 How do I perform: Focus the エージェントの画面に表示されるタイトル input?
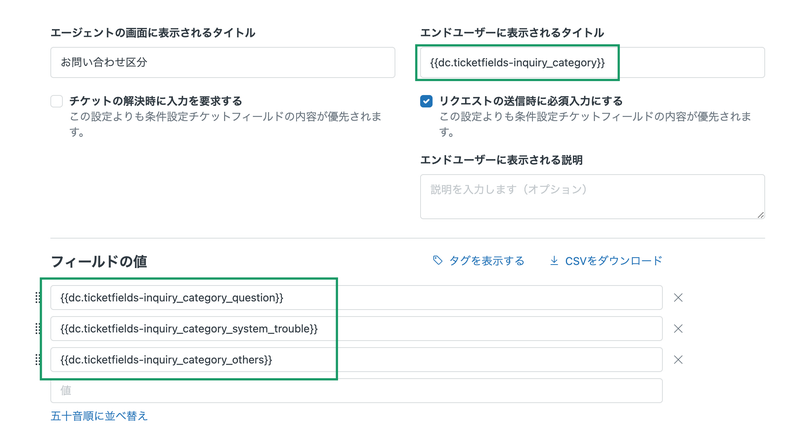(x=222, y=62)
